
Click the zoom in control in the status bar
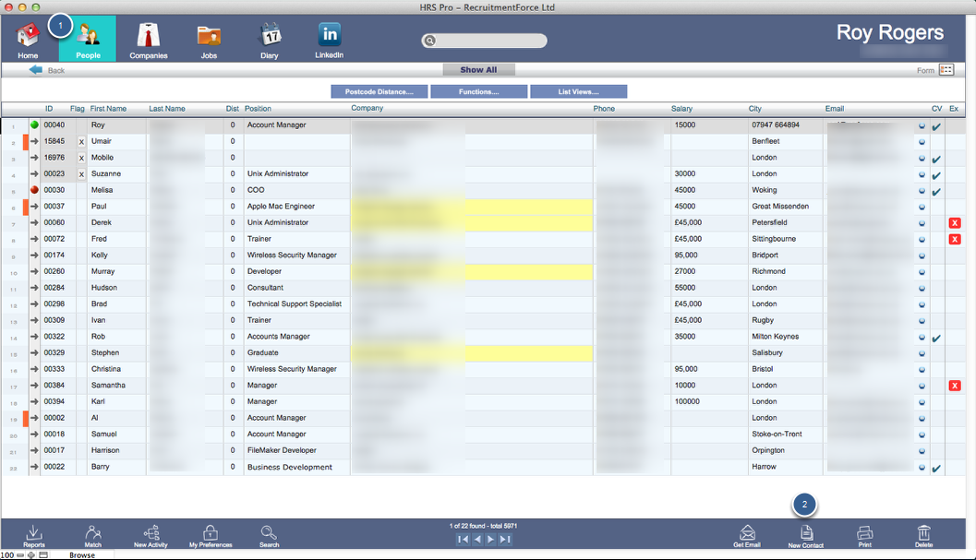[31, 555]
